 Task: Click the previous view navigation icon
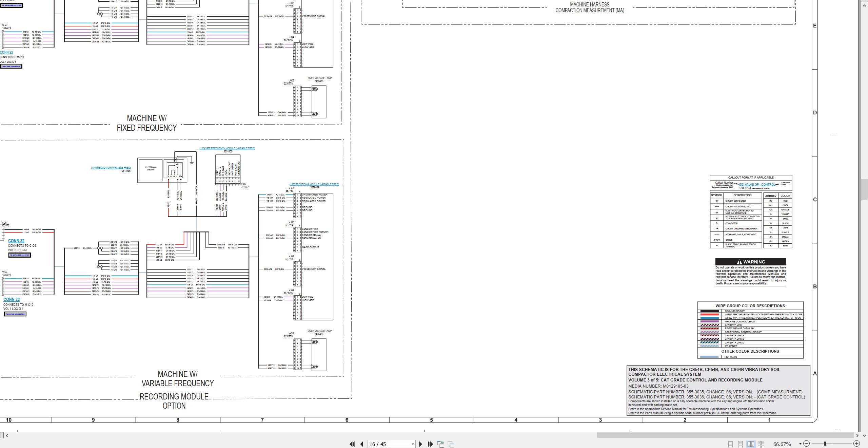coord(441,444)
